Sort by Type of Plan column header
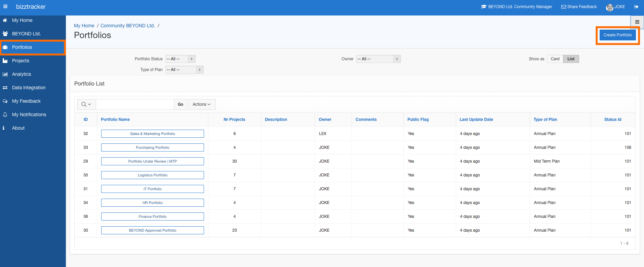 coord(545,120)
